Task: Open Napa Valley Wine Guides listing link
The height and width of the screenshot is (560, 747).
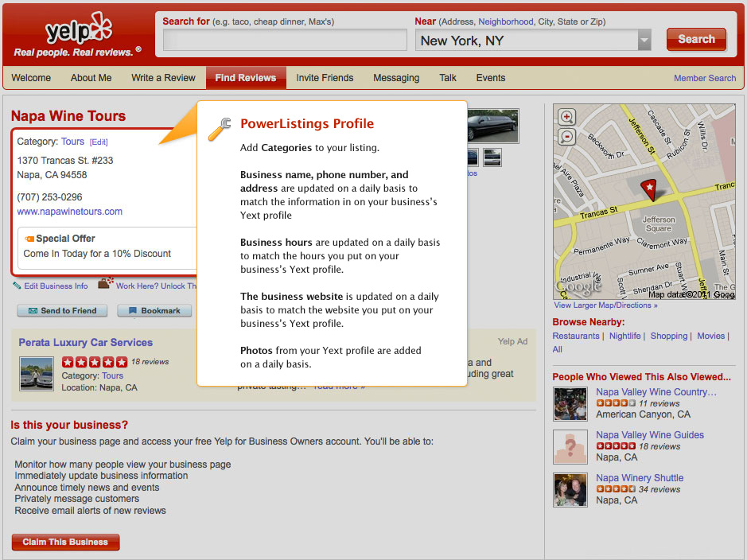Action: pos(650,435)
